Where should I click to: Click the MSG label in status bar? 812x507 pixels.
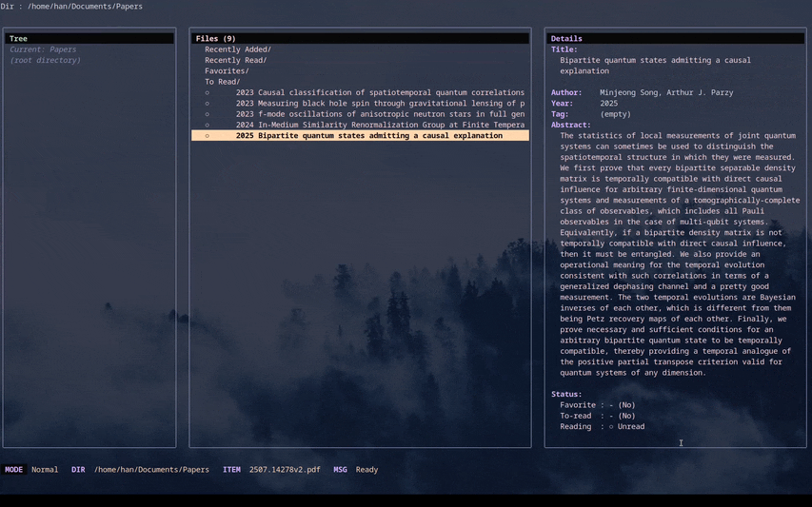tap(340, 470)
